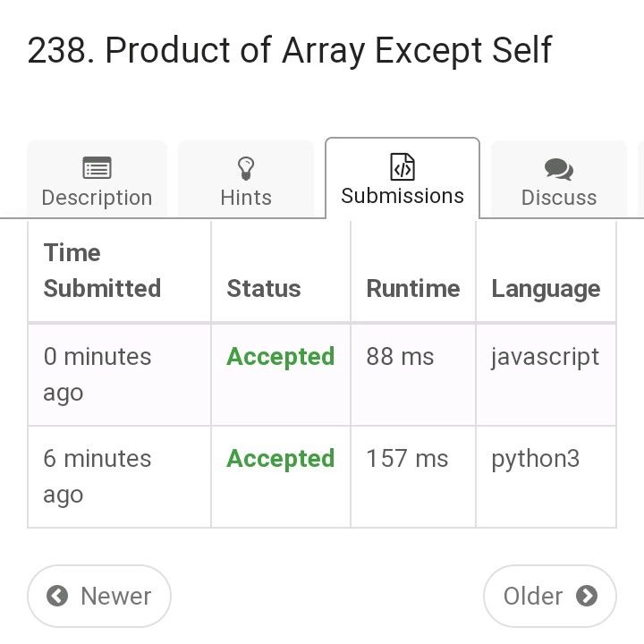Click the Description tab list icon
Screen dimensions: 644x644
[x=97, y=168]
